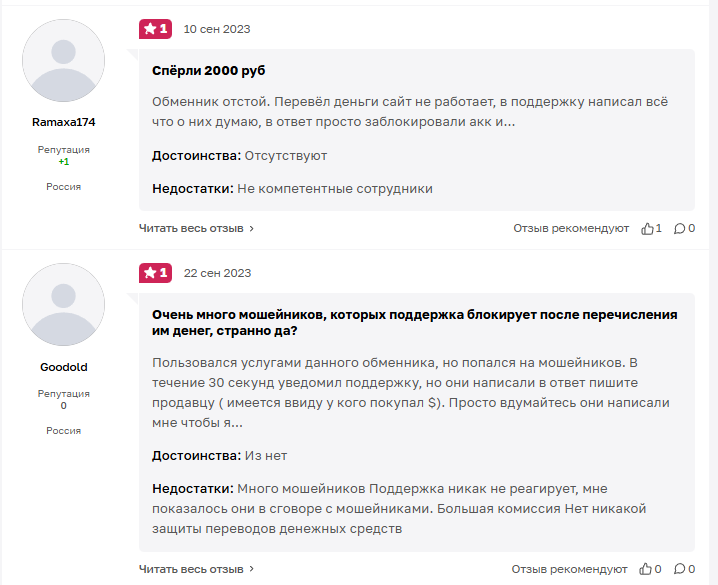Click the date '22 сен 2023'

217,273
